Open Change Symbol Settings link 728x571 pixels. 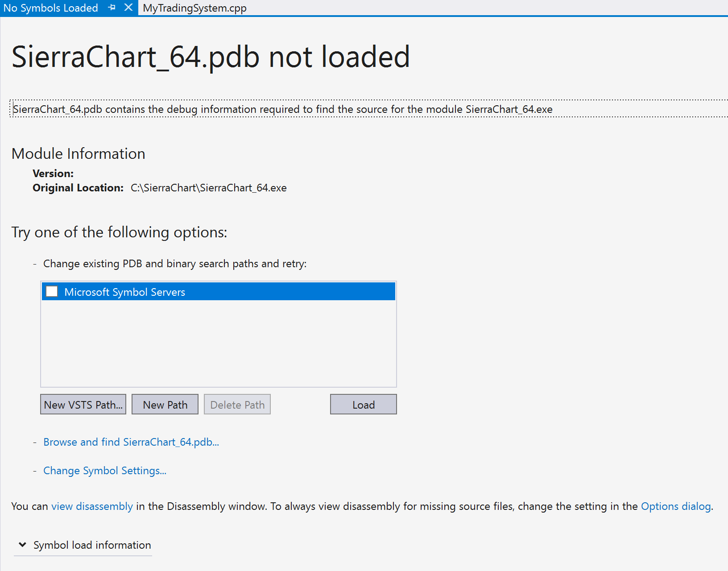[105, 471]
